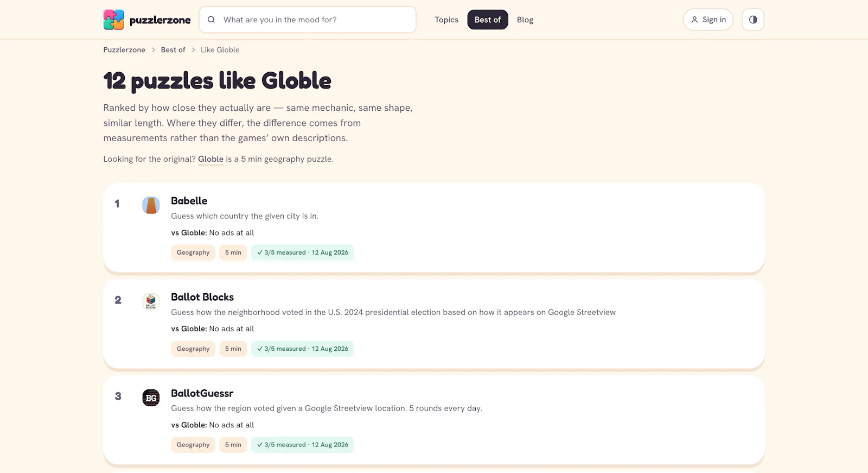Click the '12 puzzles like Globle' heading

(x=217, y=81)
